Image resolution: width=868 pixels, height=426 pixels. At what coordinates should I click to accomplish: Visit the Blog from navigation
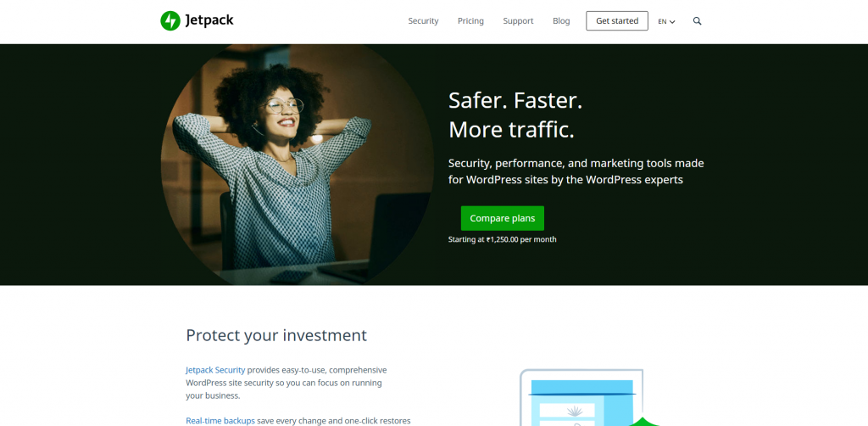point(561,21)
